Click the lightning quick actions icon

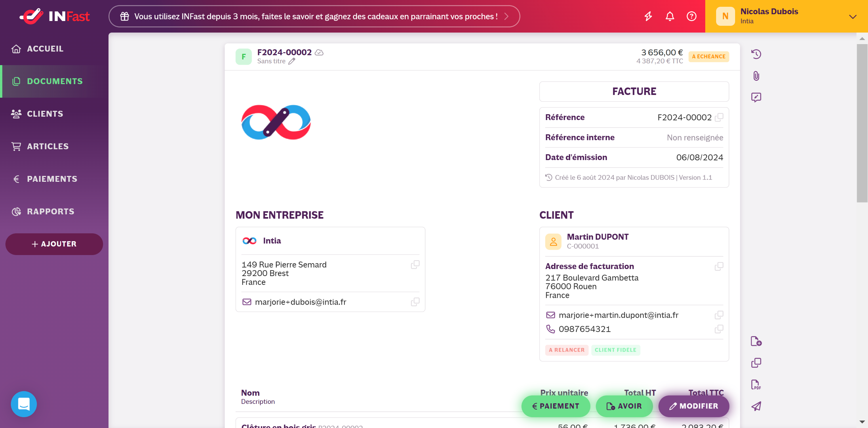pyautogui.click(x=648, y=16)
